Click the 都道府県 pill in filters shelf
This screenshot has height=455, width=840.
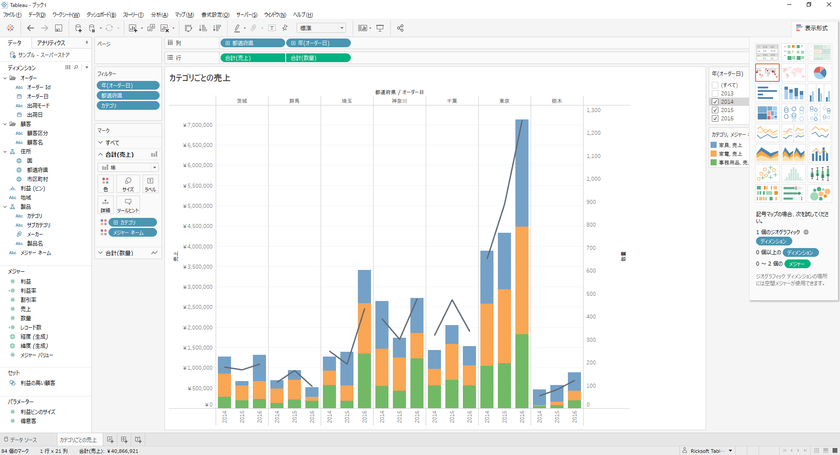tap(128, 95)
